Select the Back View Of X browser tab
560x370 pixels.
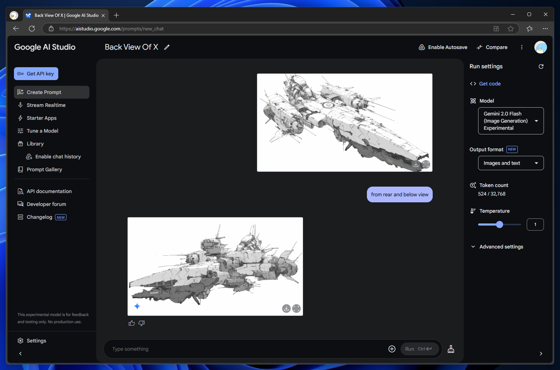point(66,15)
